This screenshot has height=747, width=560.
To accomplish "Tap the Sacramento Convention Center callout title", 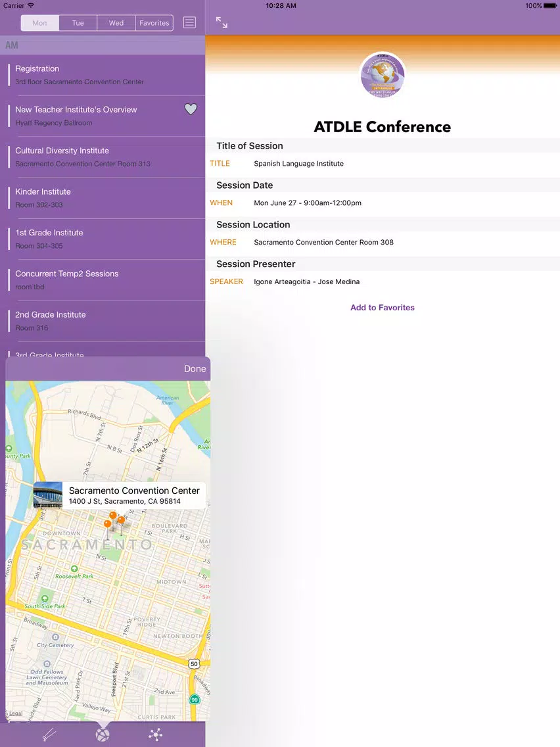I will coord(134,491).
